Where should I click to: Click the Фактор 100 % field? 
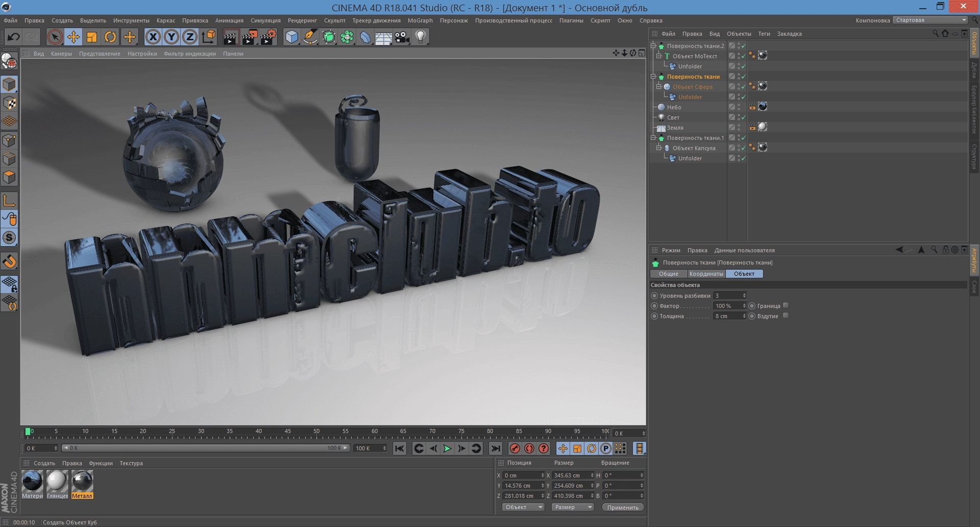click(x=729, y=306)
